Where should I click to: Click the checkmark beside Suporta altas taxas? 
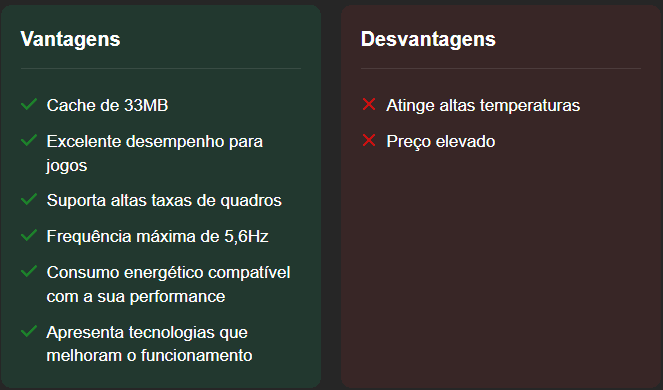29,199
